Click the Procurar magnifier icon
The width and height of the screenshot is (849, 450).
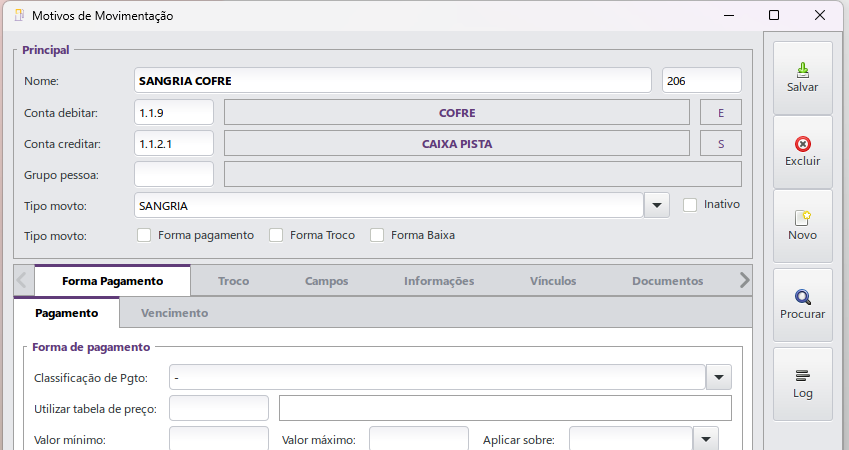[802, 296]
